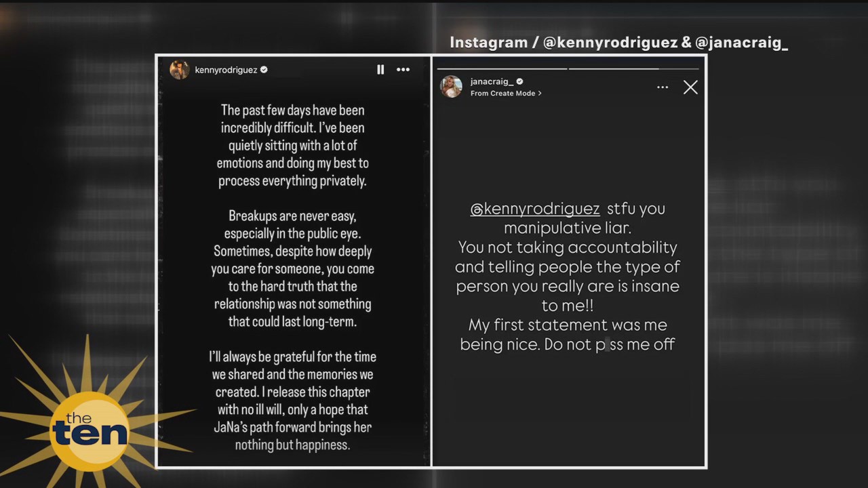
Task: Open more options on kennyrodriguez story
Action: (403, 70)
